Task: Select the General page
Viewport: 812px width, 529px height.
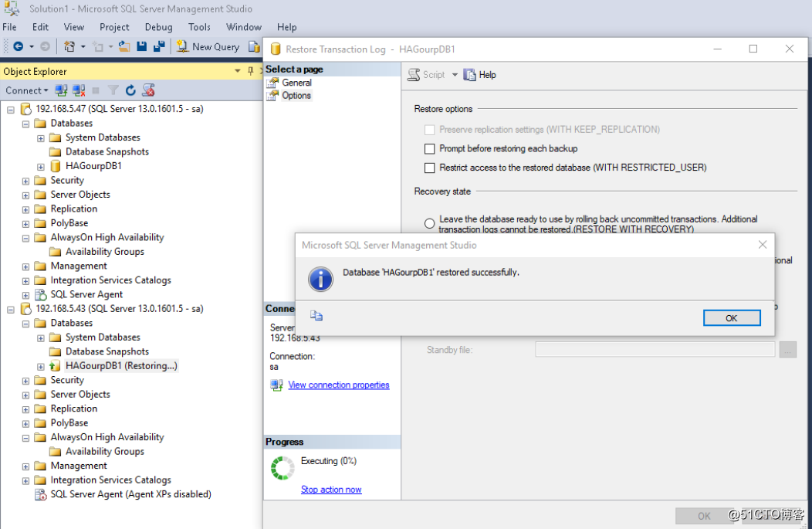Action: pos(296,83)
